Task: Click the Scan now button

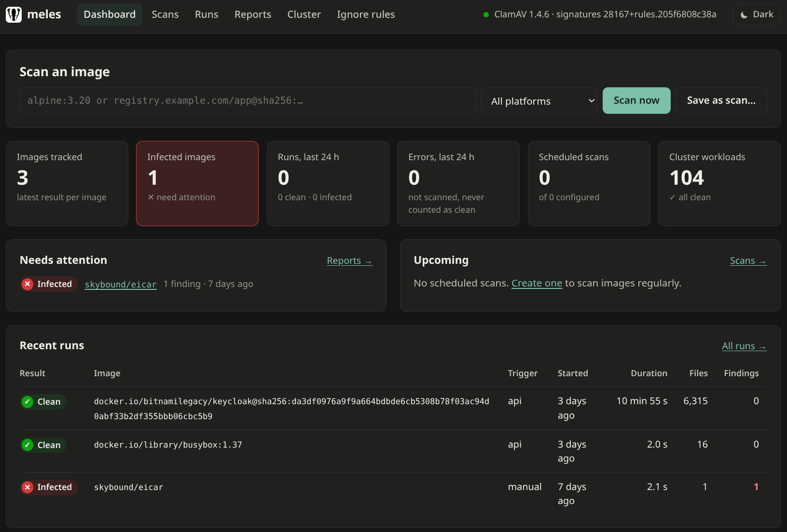Action: 636,100
